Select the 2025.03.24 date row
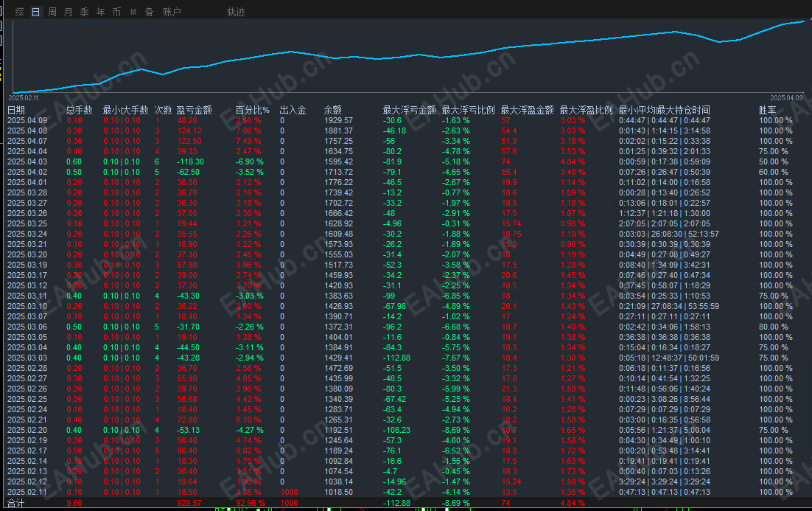 [27, 234]
